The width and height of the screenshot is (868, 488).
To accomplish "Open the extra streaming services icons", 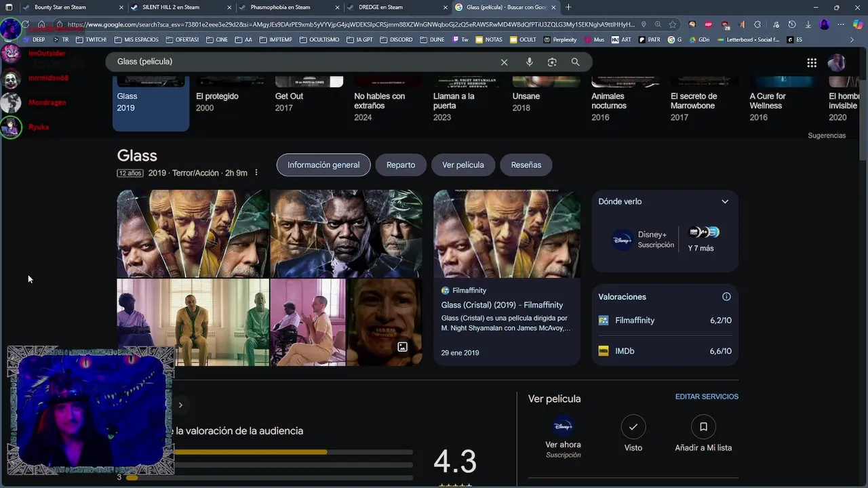I will 703,232.
